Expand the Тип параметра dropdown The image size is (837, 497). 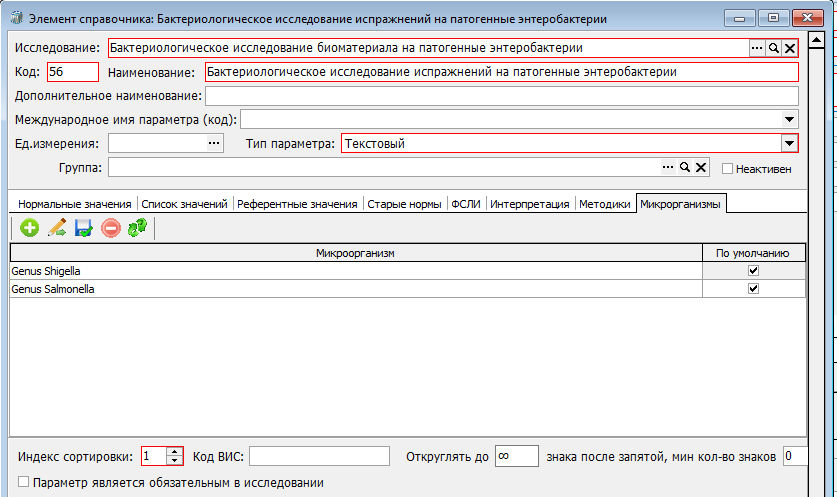click(x=788, y=144)
